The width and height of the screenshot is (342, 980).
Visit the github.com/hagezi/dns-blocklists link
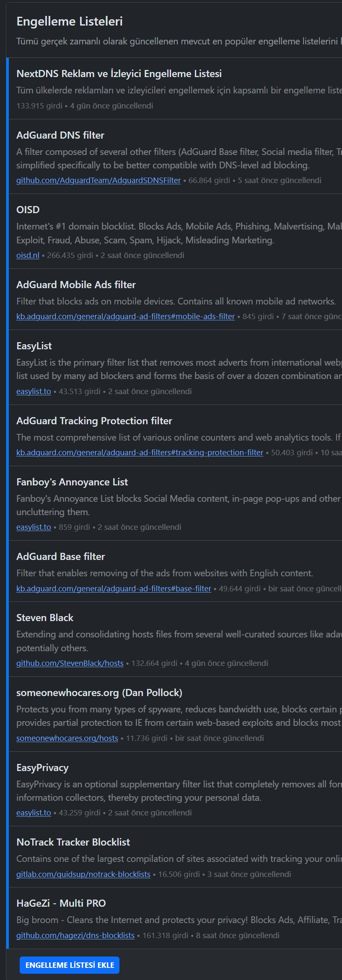pyautogui.click(x=75, y=935)
